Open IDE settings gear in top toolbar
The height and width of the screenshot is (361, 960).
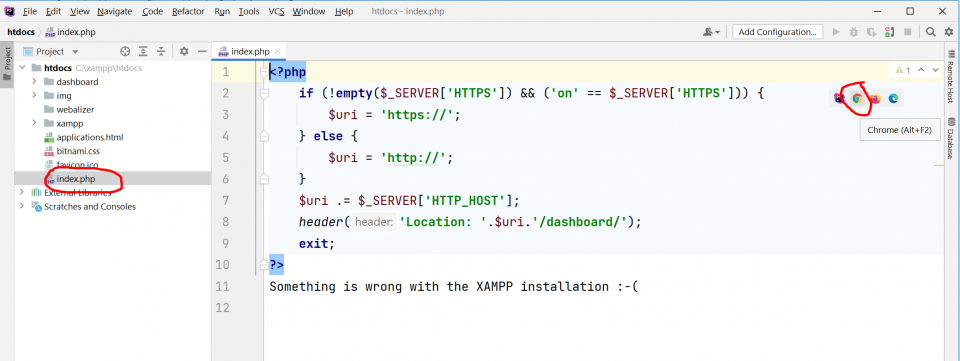[x=948, y=32]
